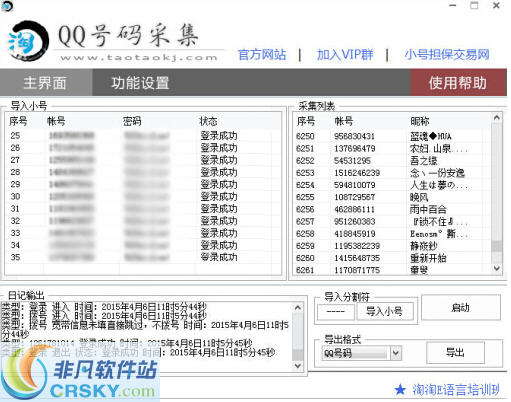Click the 昵称 column header
This screenshot has height=402, width=511.
pos(420,121)
